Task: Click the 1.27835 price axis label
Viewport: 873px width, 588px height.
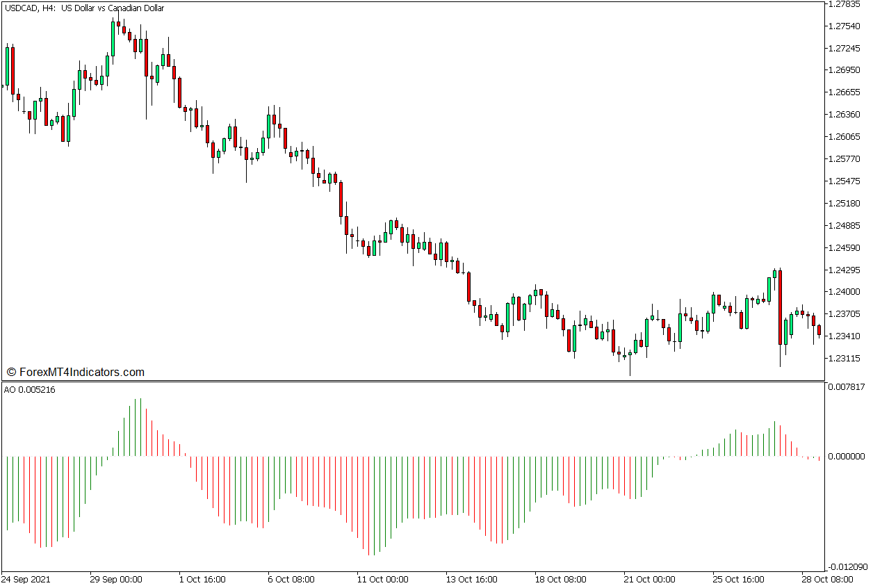Action: tap(846, 3)
